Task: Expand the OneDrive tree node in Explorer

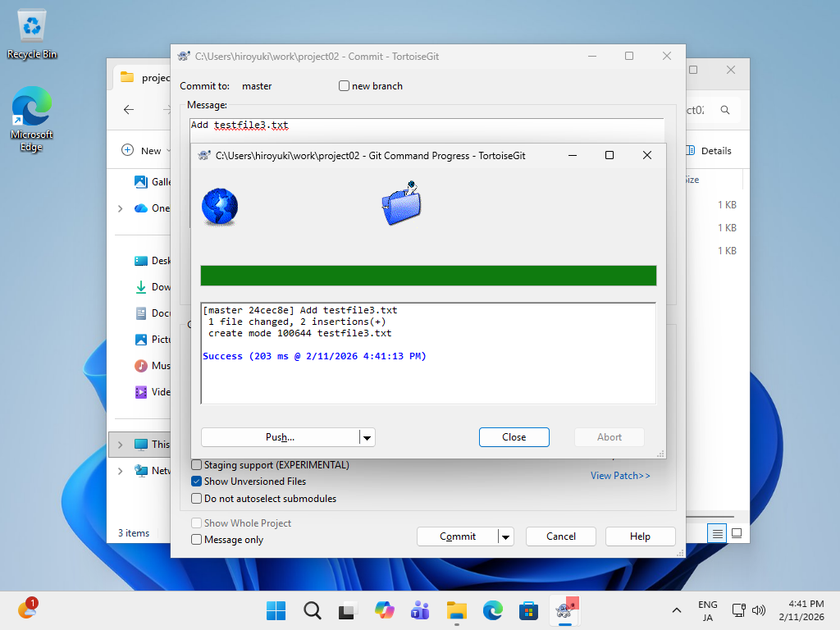Action: (x=120, y=208)
